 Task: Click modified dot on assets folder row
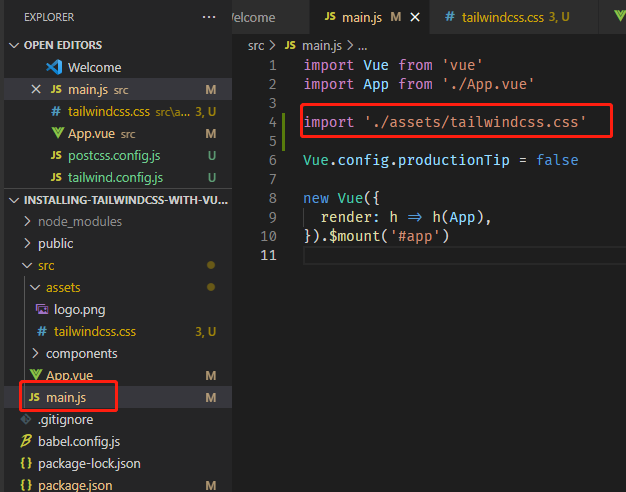point(211,287)
